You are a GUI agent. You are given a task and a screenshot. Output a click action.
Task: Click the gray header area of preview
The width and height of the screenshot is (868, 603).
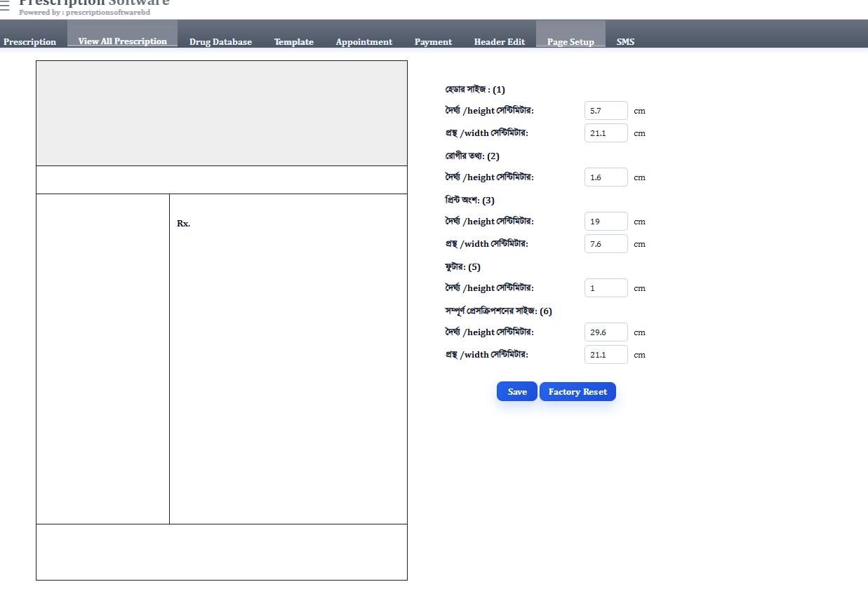point(222,114)
